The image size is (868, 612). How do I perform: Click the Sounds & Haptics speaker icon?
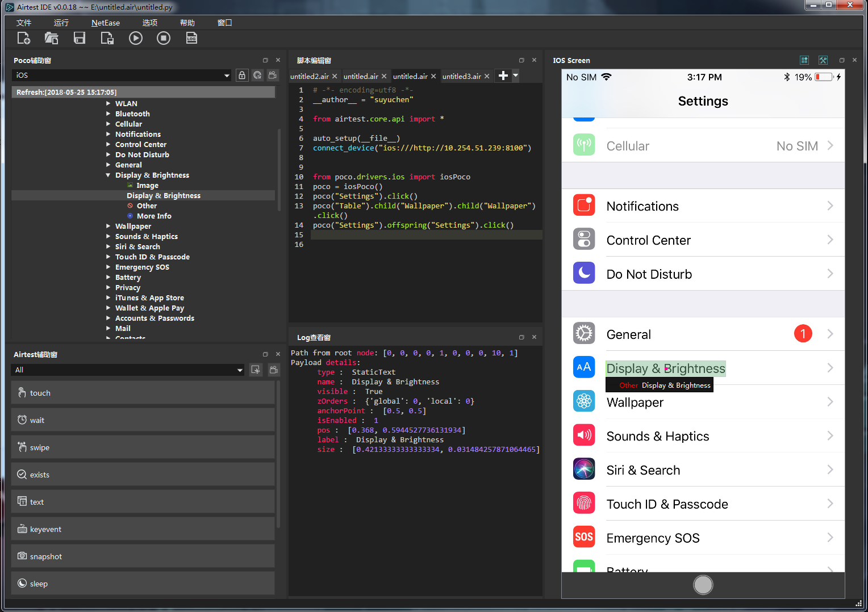pyautogui.click(x=584, y=435)
